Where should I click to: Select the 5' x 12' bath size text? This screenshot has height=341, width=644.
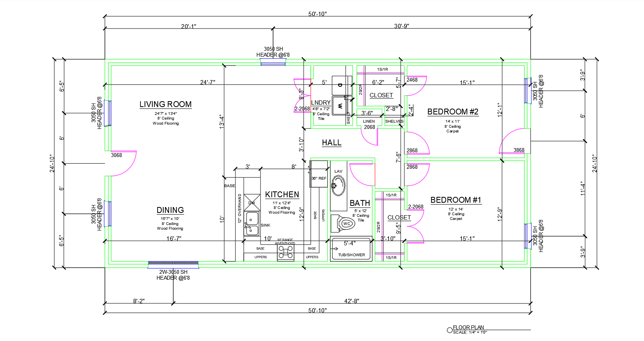pyautogui.click(x=361, y=211)
